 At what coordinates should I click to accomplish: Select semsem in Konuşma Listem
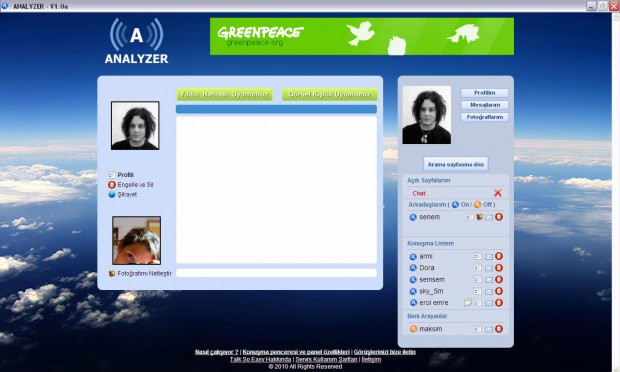432,279
